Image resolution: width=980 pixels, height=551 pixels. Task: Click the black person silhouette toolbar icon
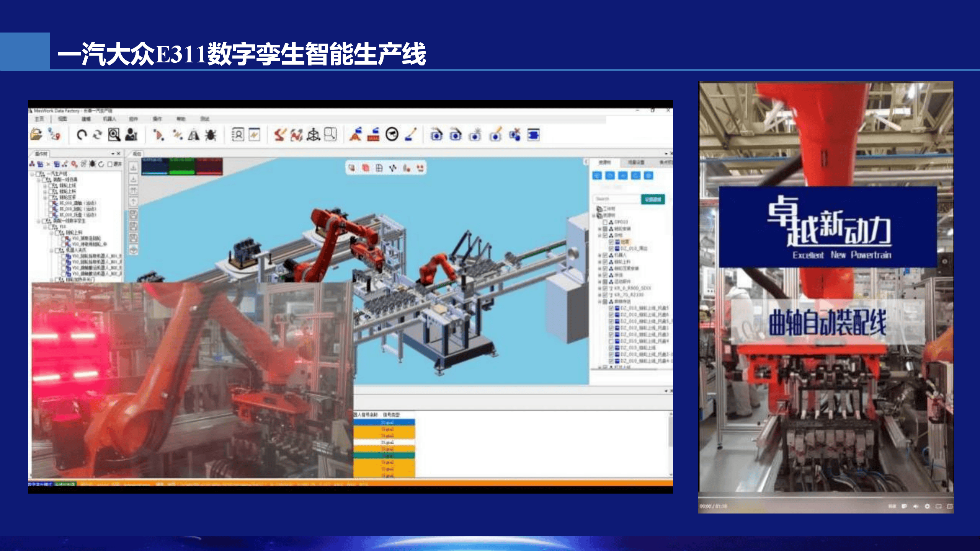tap(131, 134)
